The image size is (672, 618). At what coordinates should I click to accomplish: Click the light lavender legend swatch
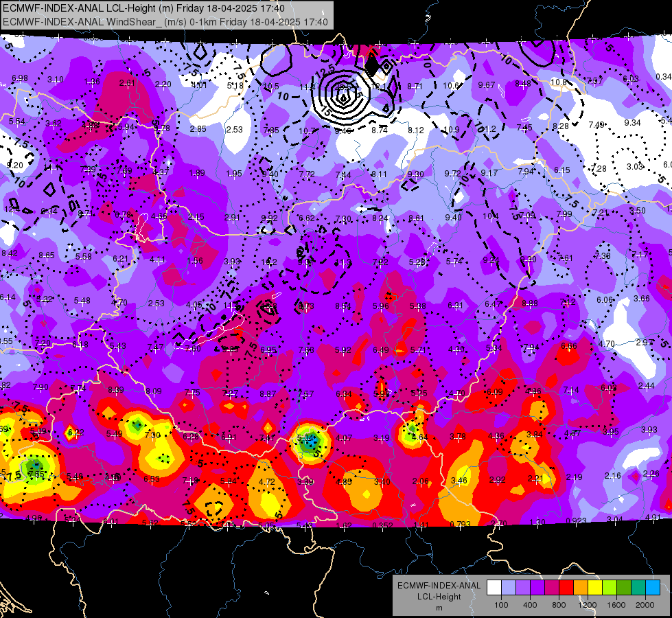tap(509, 588)
